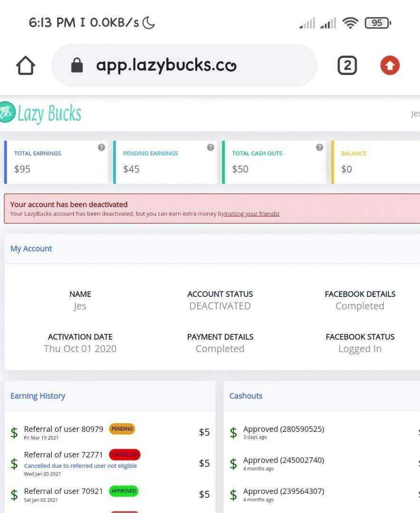
Task: Click the 'Logged In' Facebook status value
Action: click(x=360, y=349)
